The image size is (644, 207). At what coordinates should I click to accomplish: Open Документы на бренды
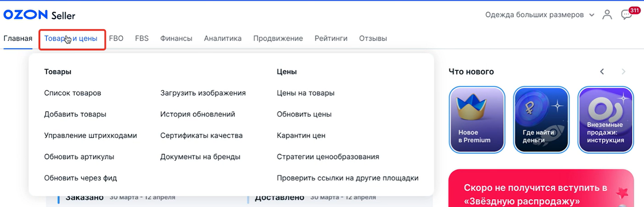point(200,157)
